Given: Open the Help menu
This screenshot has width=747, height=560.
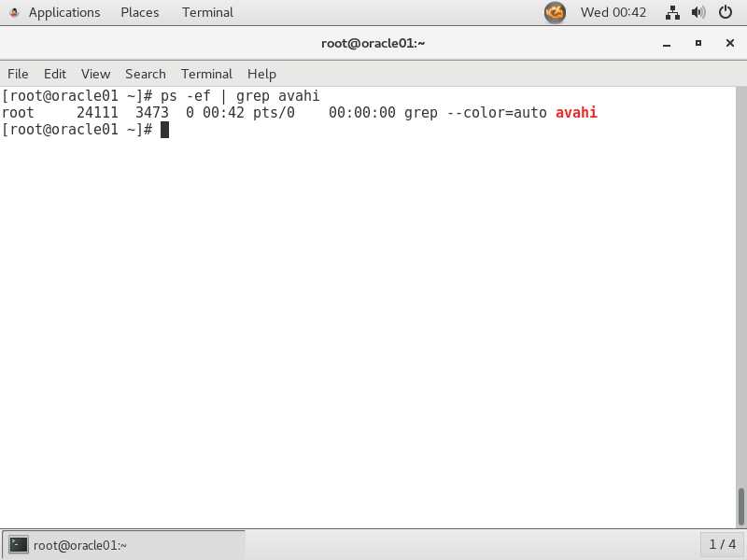Looking at the screenshot, I should click(x=261, y=75).
